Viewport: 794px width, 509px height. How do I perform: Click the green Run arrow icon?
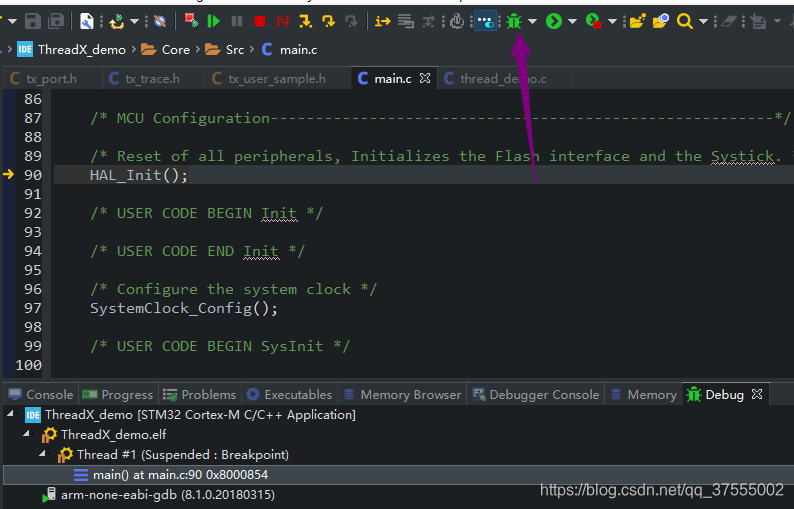click(x=553, y=21)
